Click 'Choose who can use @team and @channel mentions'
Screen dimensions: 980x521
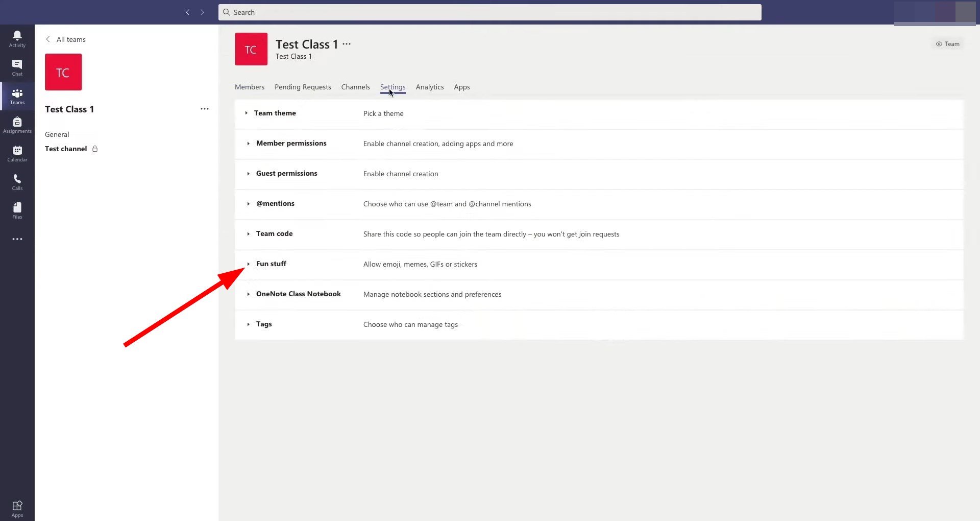point(447,204)
